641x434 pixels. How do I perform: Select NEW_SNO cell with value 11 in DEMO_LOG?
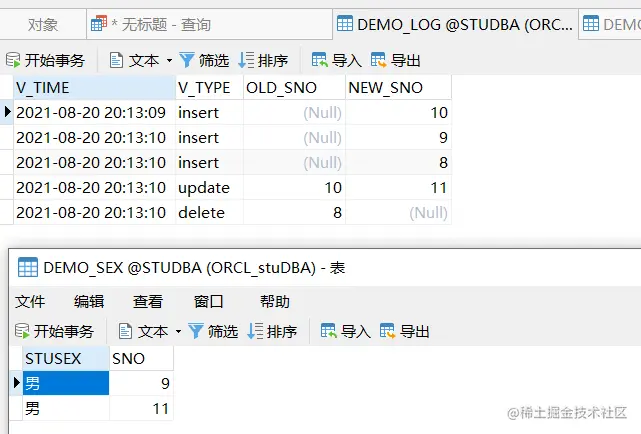coord(398,188)
